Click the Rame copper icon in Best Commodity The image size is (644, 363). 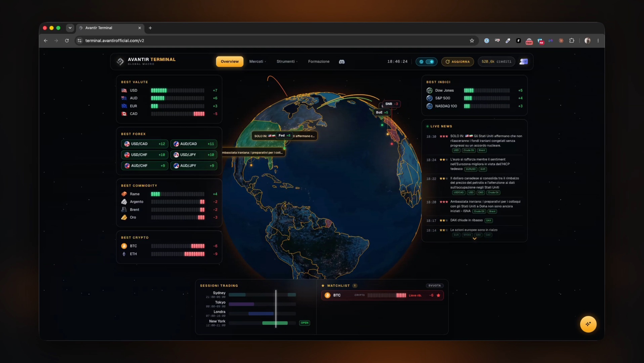124,194
